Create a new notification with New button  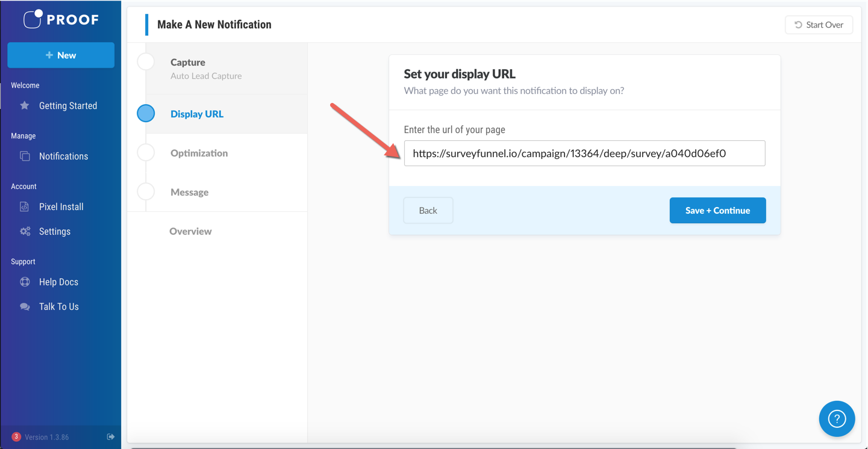61,55
